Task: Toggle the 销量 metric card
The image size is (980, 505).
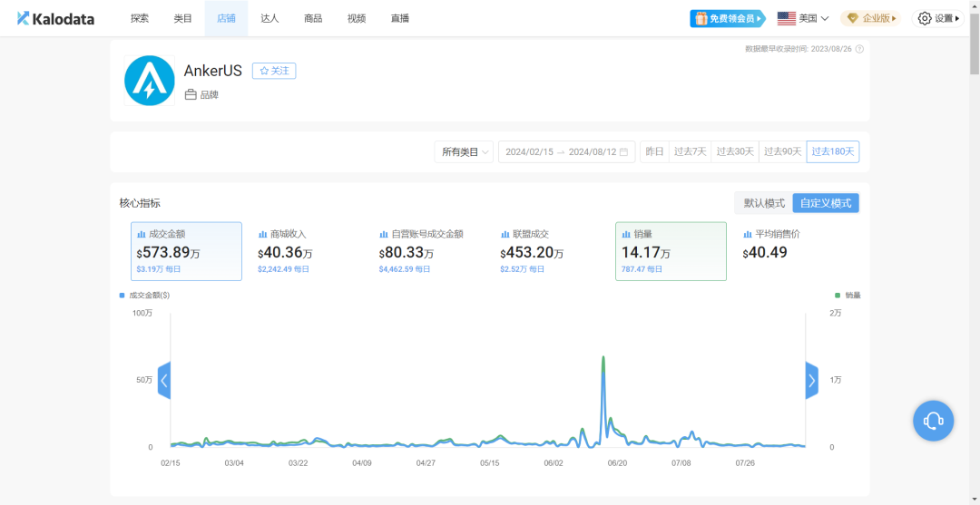Action: point(671,251)
